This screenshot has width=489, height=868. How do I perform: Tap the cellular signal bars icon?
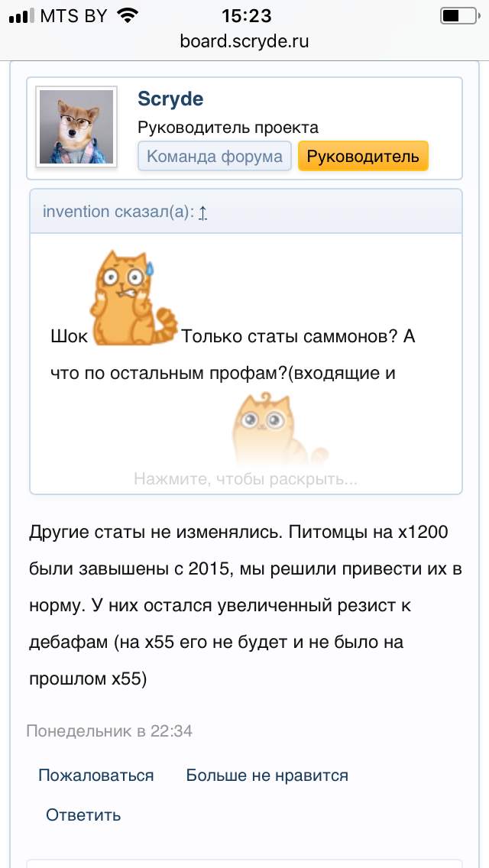[21, 15]
